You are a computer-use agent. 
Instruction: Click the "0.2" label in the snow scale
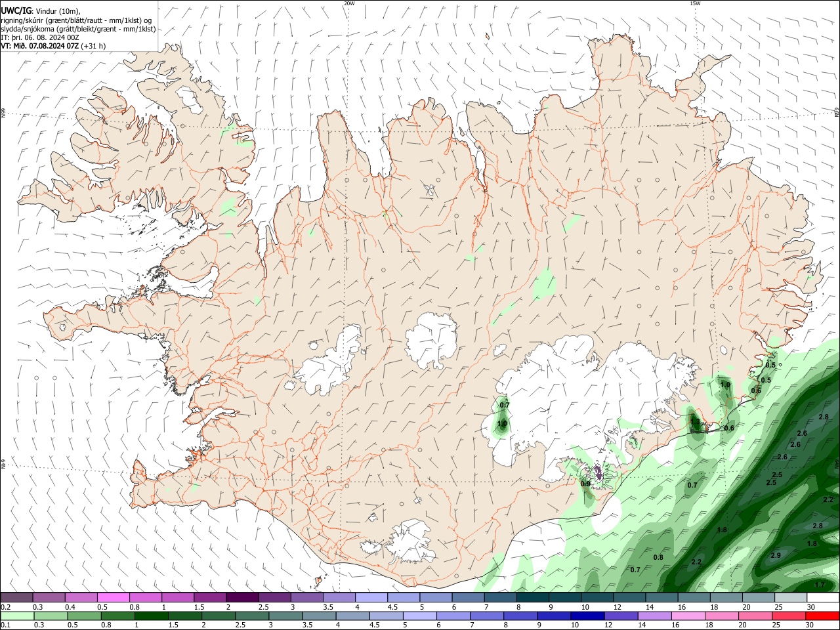pos(5,607)
